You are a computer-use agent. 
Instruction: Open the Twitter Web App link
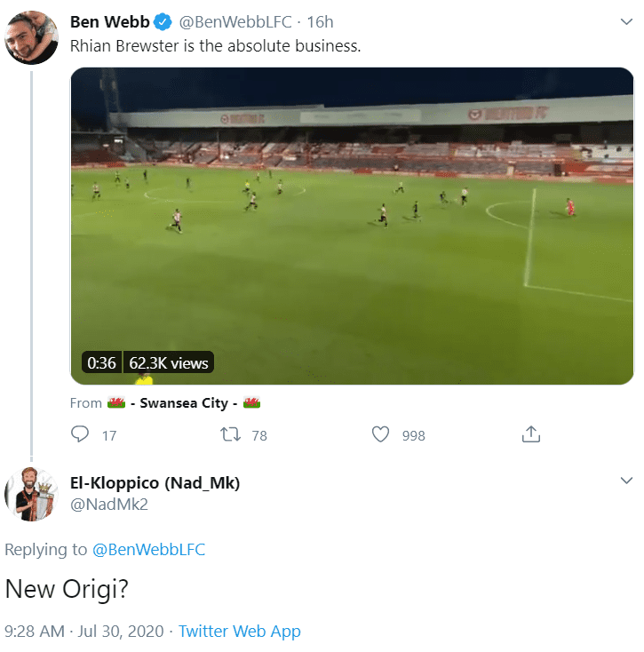pos(240,632)
